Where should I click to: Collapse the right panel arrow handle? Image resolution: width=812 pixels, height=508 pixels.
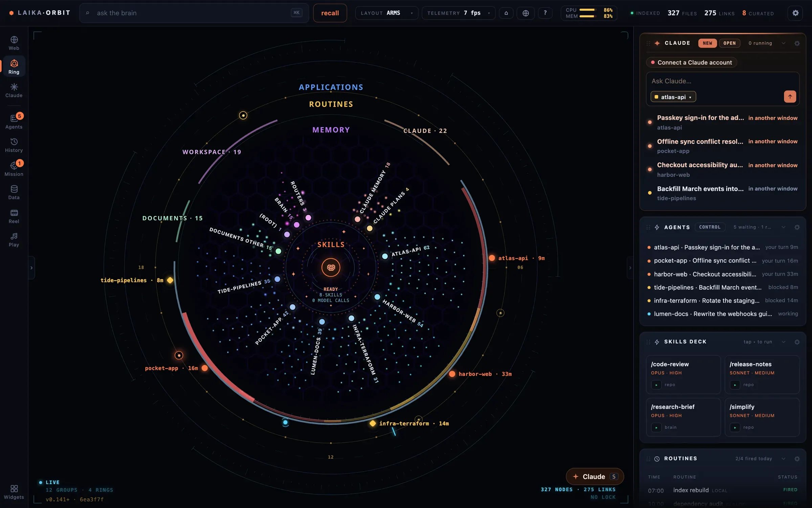pyautogui.click(x=630, y=268)
